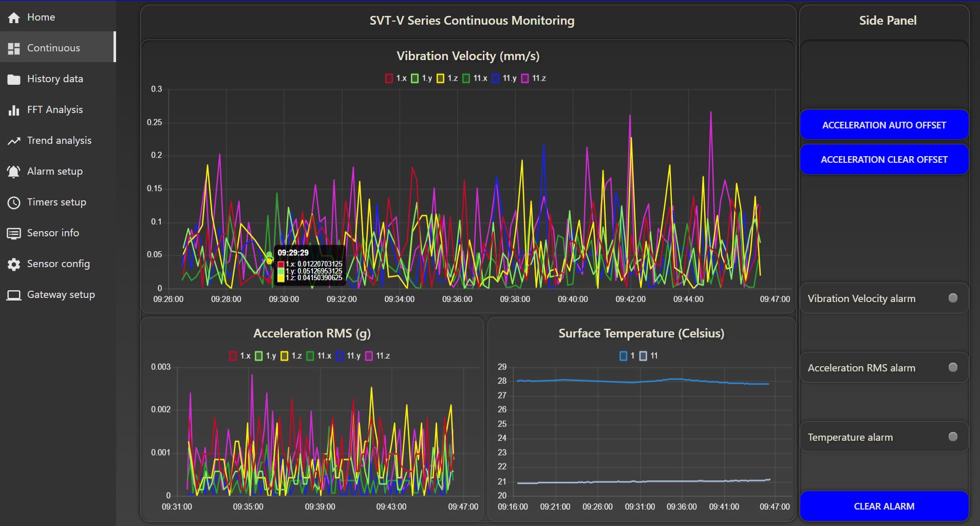Toggle 11.z series in Acceleration RMS legend
This screenshot has width=980, height=526.
pos(378,355)
